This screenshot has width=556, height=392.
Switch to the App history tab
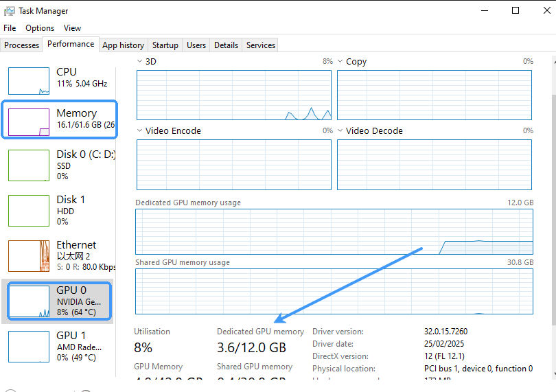click(x=123, y=45)
